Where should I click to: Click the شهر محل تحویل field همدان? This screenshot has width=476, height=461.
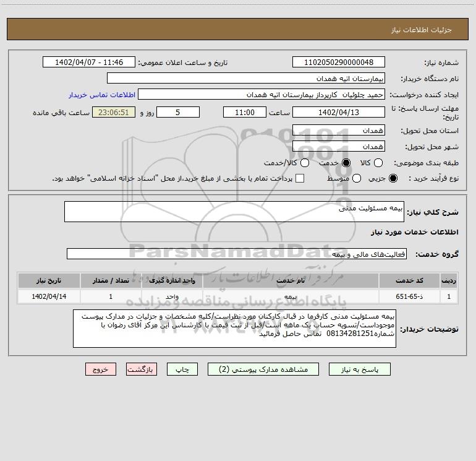point(339,147)
